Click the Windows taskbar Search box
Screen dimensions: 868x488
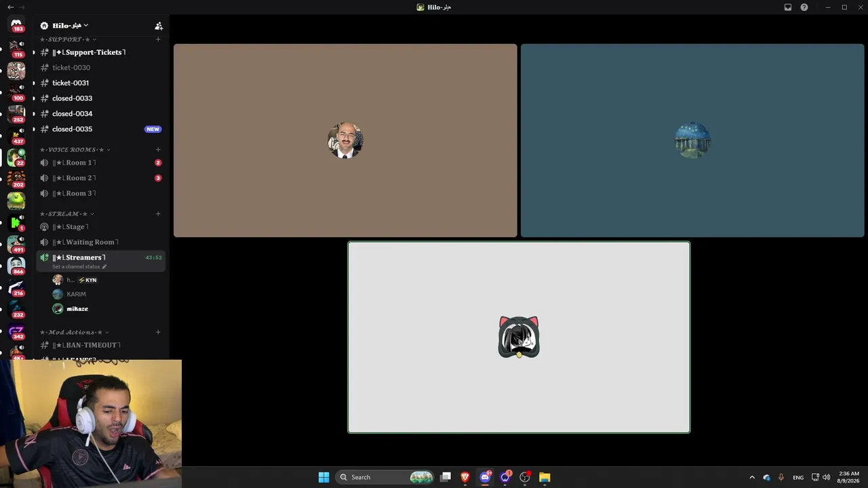point(385,477)
